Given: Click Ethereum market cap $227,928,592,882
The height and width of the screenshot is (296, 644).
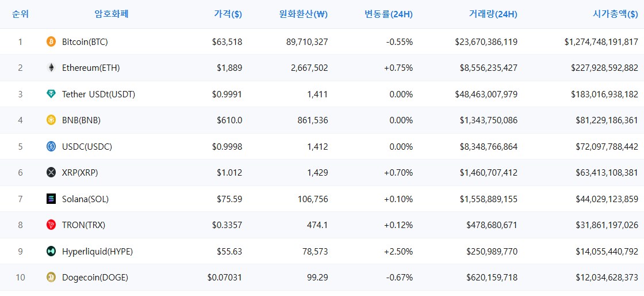Looking at the screenshot, I should click(x=604, y=69).
